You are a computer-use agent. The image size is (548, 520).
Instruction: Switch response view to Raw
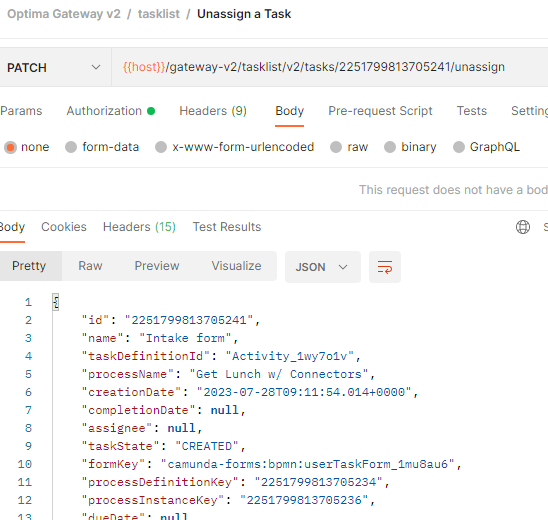[90, 266]
